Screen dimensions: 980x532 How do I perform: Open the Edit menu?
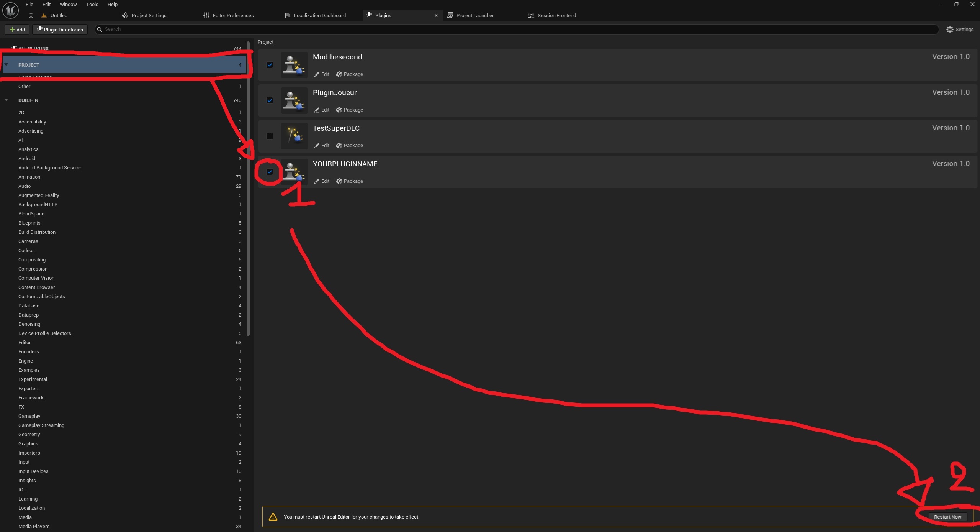pos(46,4)
